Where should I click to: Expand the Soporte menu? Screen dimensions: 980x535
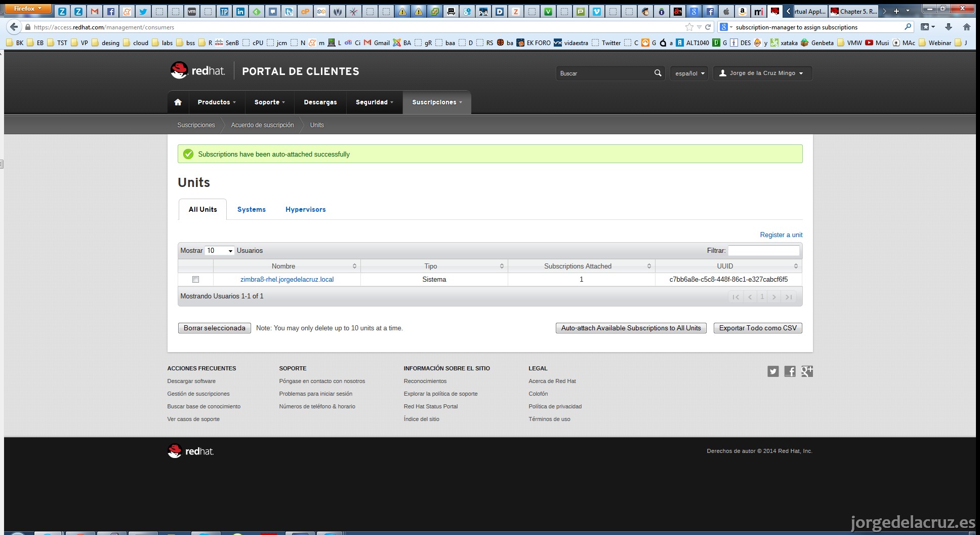tap(270, 102)
